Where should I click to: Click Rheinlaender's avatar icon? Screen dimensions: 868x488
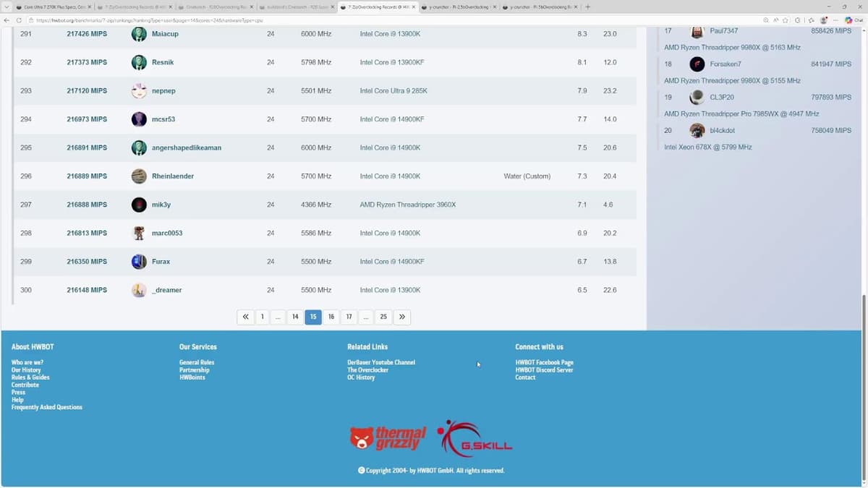click(x=139, y=176)
